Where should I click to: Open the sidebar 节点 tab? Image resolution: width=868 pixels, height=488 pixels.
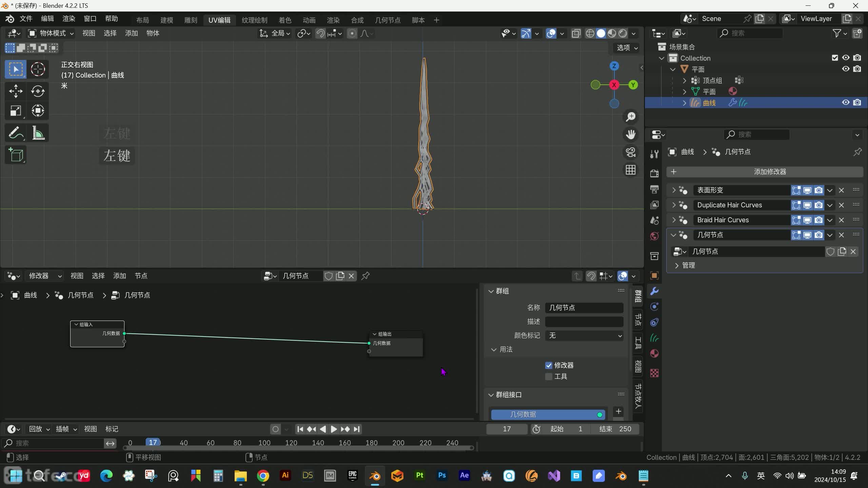(638, 320)
